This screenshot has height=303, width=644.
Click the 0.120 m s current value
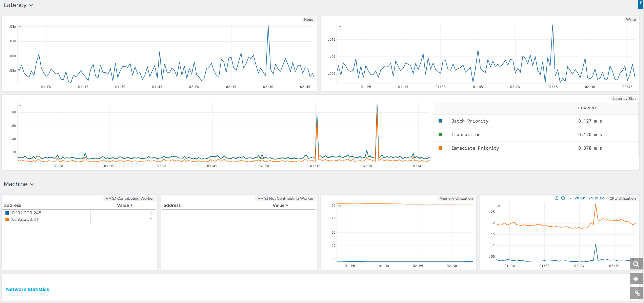click(590, 134)
